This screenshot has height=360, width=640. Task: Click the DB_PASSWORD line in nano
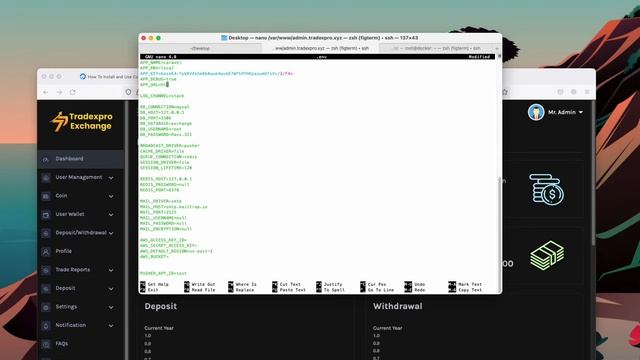(166, 134)
